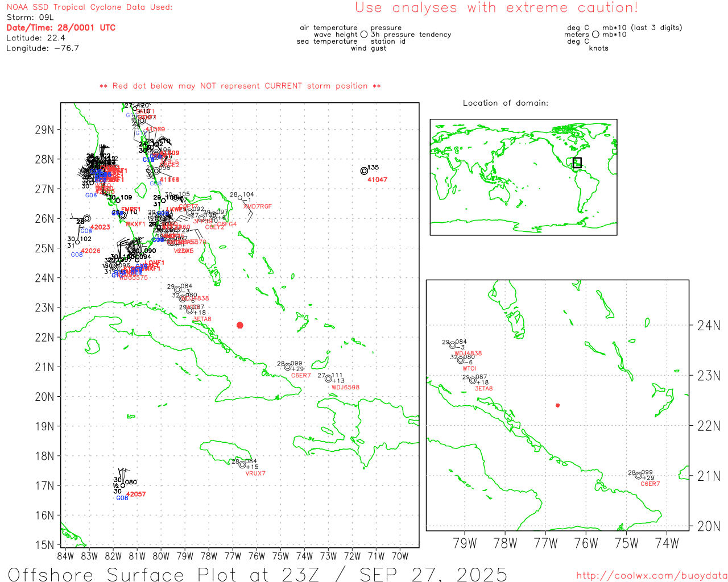Open the coolwx.com/buoydata link
This screenshot has width=728, height=582.
pos(651,576)
